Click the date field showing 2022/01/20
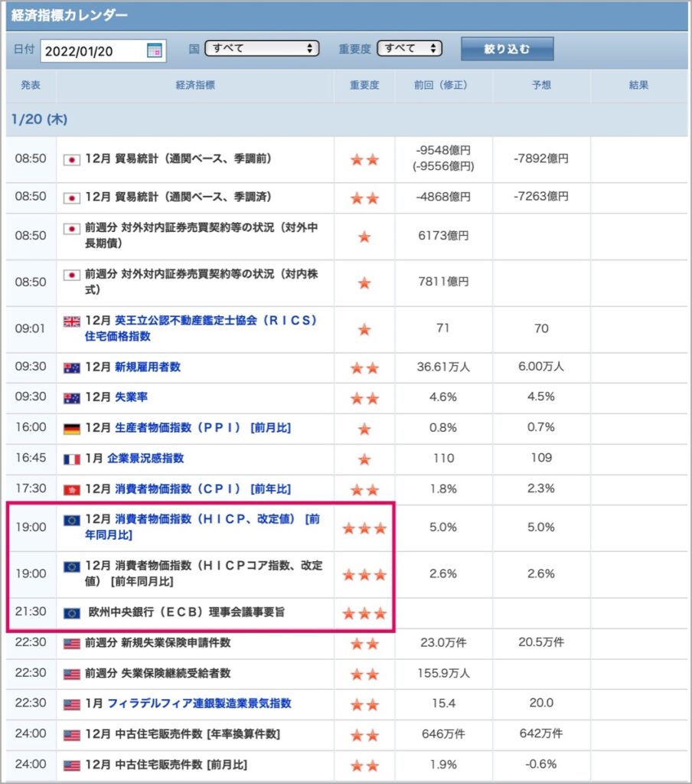 coord(103,51)
